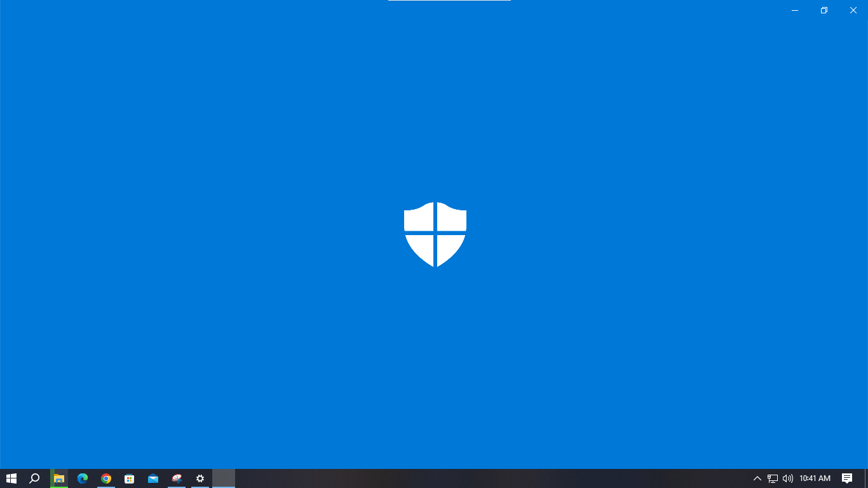The image size is (868, 488).
Task: Open File Explorer from the taskbar
Action: click(x=58, y=478)
